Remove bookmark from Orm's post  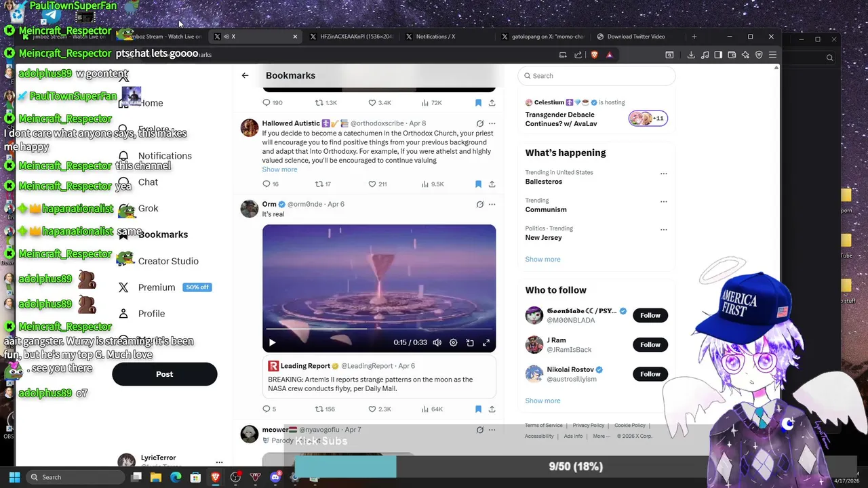478,409
